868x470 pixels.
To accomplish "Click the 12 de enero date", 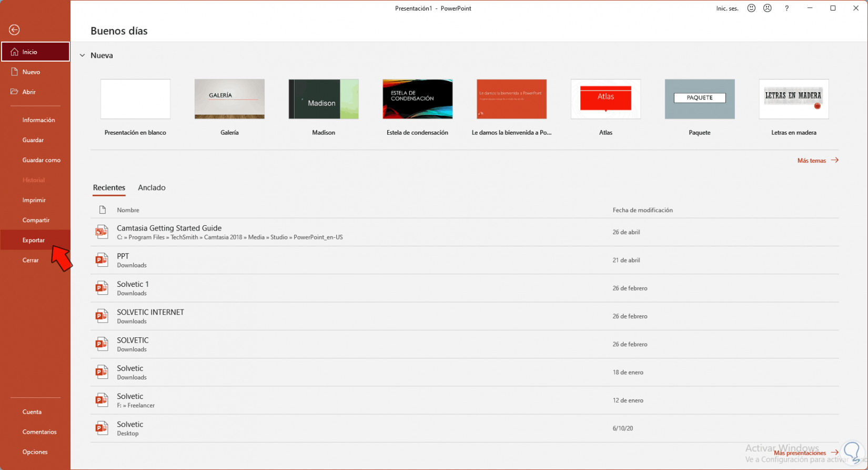I will [x=628, y=401].
